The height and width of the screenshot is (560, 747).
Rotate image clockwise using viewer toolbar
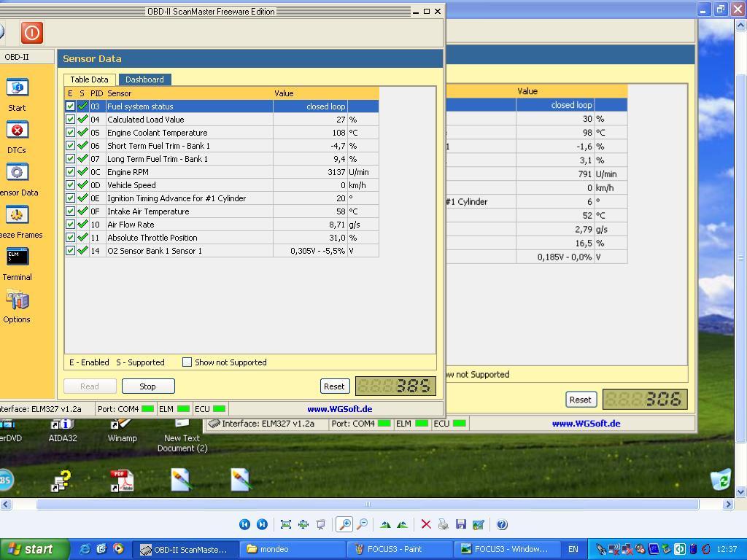pos(385,524)
